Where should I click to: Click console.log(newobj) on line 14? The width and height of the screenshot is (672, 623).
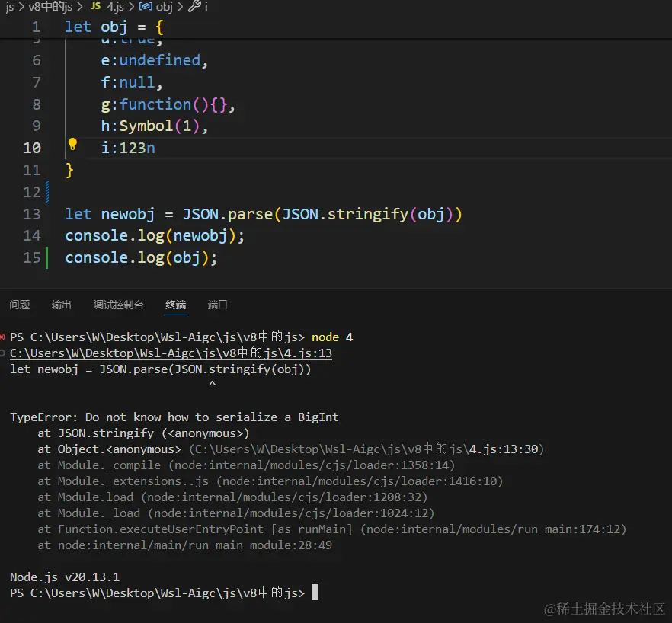[x=155, y=235]
